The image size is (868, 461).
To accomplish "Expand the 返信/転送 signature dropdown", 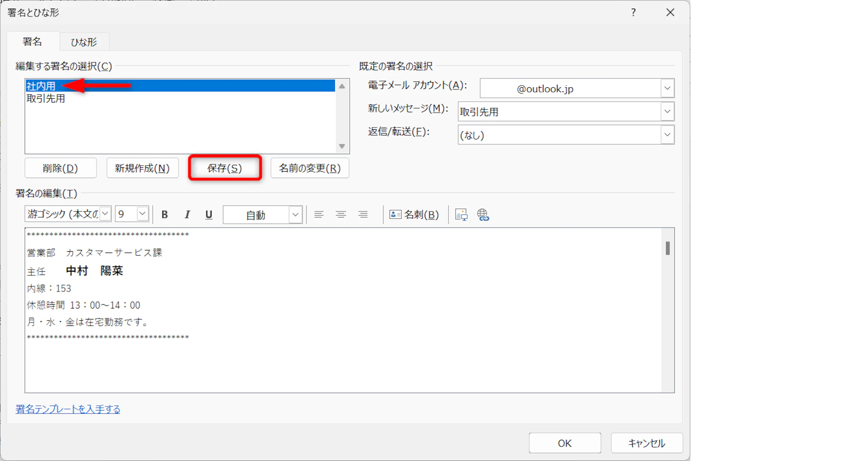I will (x=667, y=135).
